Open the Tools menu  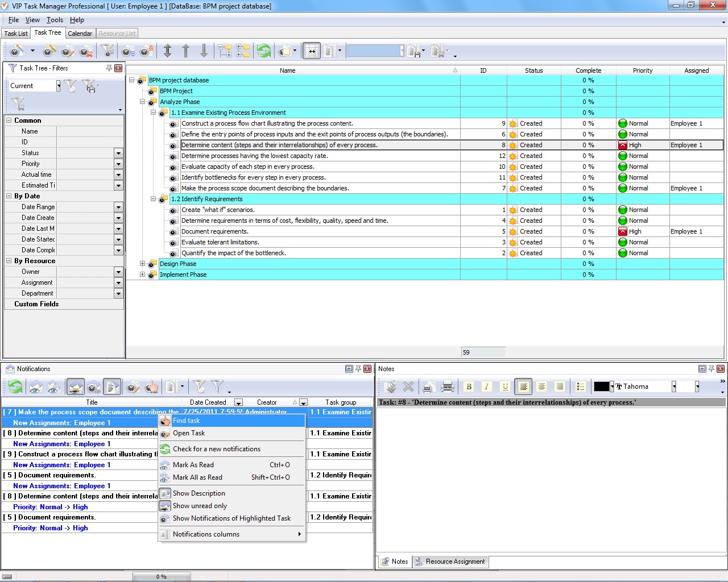tap(55, 20)
